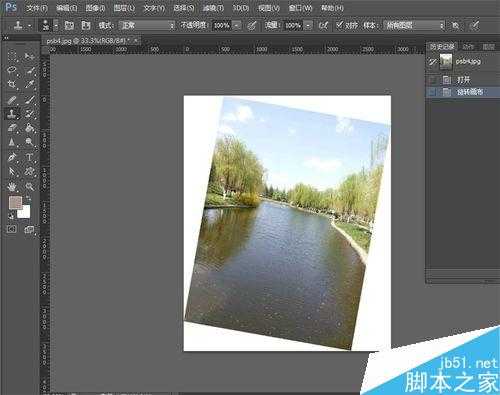This screenshot has width=500, height=395.
Task: Open 帮助(H) menu
Action: [x=332, y=8]
